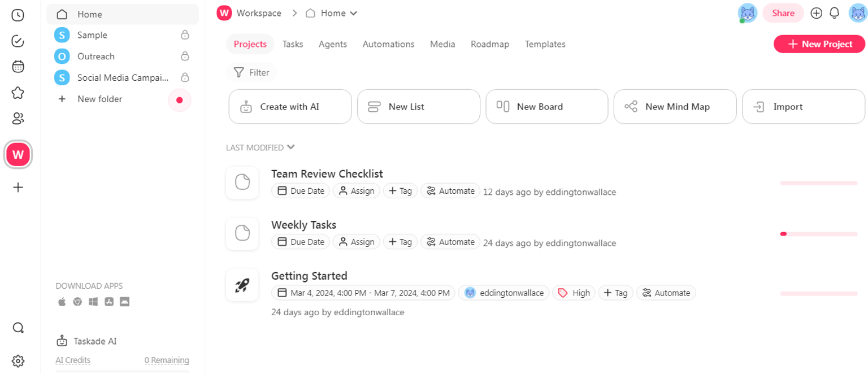
Task: Click the Weekly Tasks progress bar
Action: point(818,233)
